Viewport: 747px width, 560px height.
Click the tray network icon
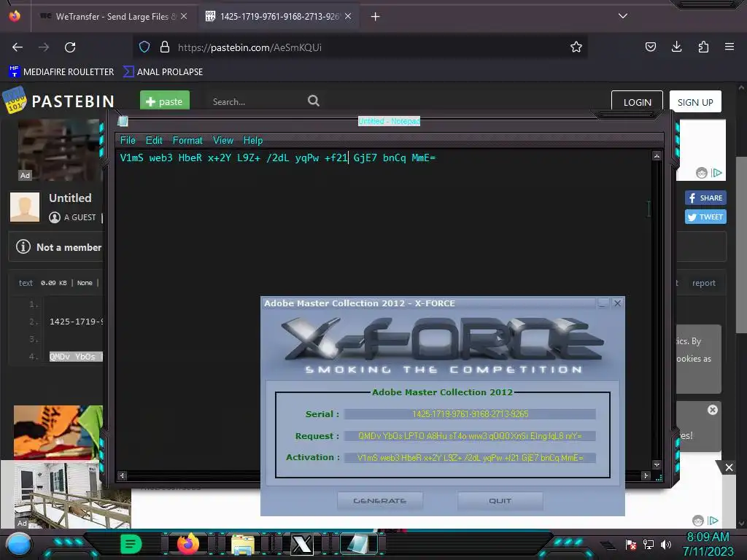[x=648, y=545]
